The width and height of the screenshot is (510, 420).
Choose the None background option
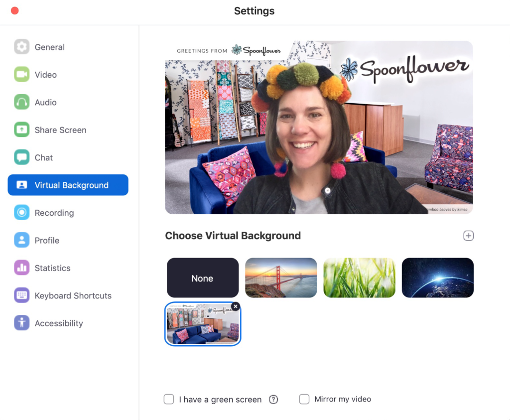(x=202, y=278)
